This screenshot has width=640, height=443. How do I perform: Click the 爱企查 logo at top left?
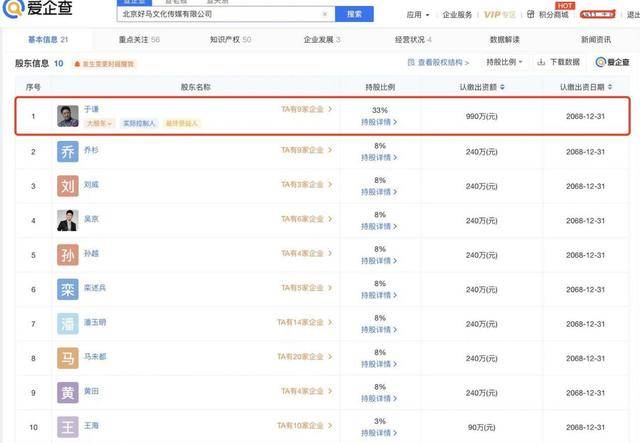pos(38,8)
